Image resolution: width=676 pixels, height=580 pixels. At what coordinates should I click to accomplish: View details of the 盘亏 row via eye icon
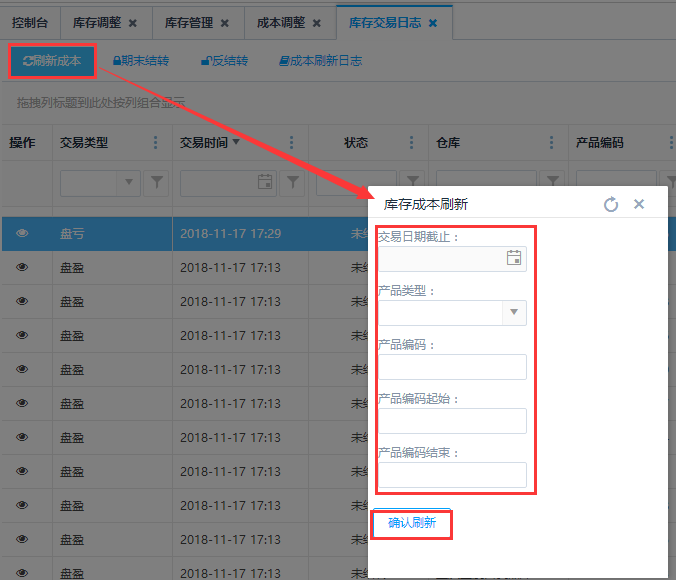pos(22,234)
